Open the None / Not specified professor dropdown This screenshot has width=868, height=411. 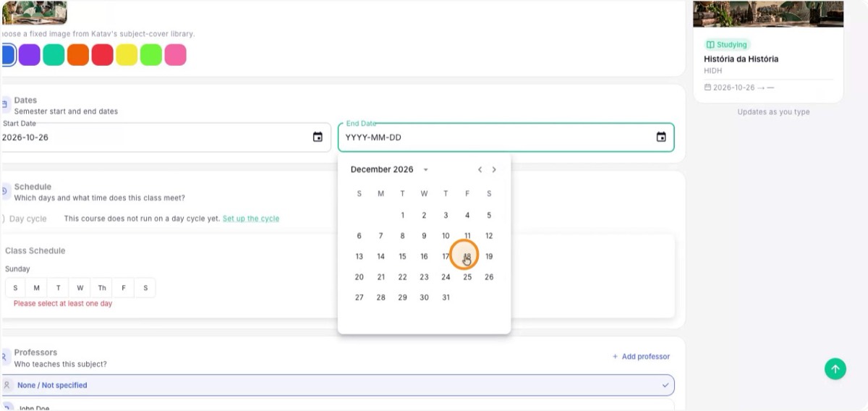pos(338,385)
